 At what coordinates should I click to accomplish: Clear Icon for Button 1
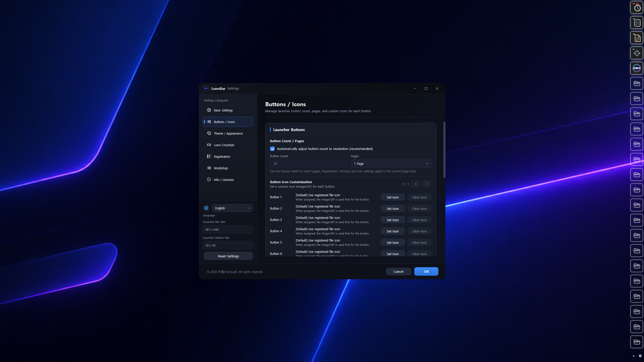(419, 197)
